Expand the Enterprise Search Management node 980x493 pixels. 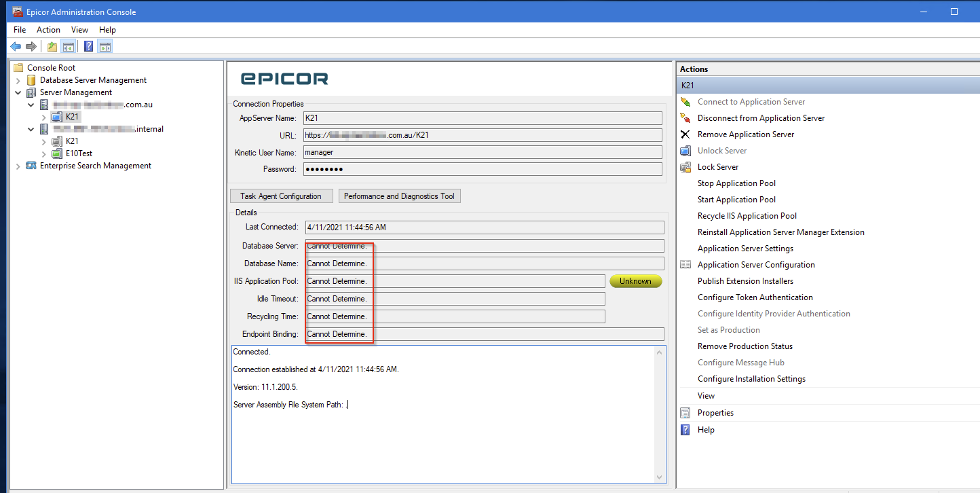coord(18,166)
